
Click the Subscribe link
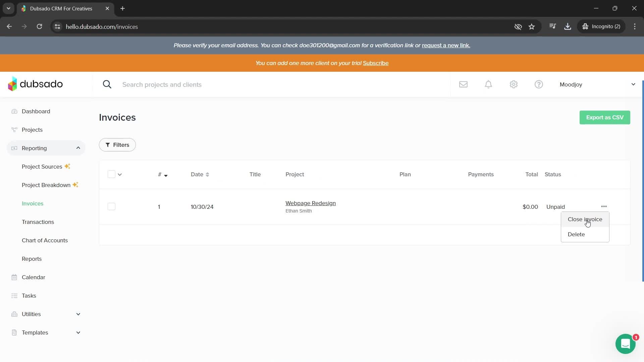[375, 63]
